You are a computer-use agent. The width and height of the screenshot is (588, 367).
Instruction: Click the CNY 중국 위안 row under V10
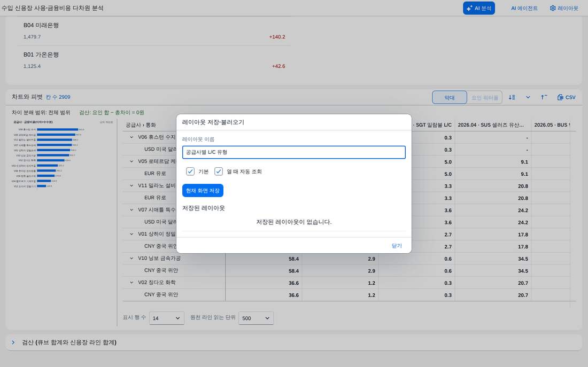161,270
